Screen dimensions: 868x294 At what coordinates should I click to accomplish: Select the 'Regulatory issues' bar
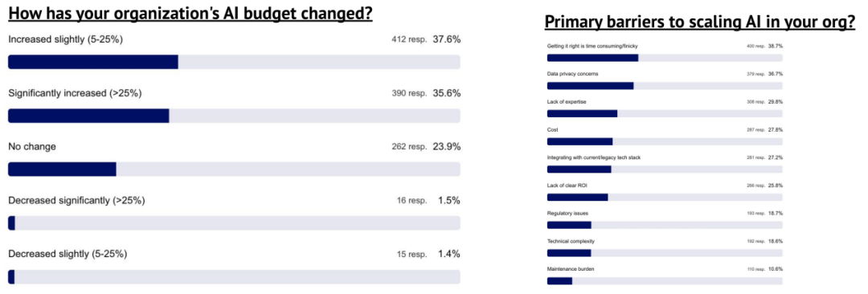665,225
